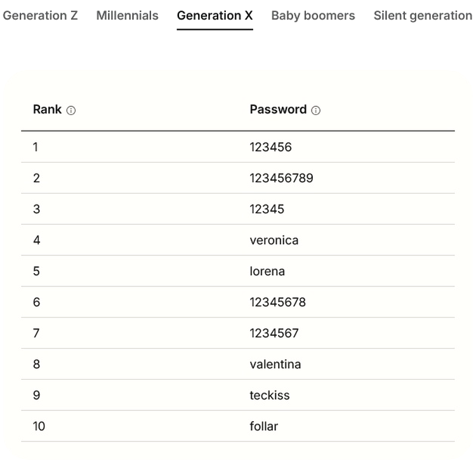Go to the Silent generation tab
Image resolution: width=476 pixels, height=463 pixels.
tap(423, 15)
